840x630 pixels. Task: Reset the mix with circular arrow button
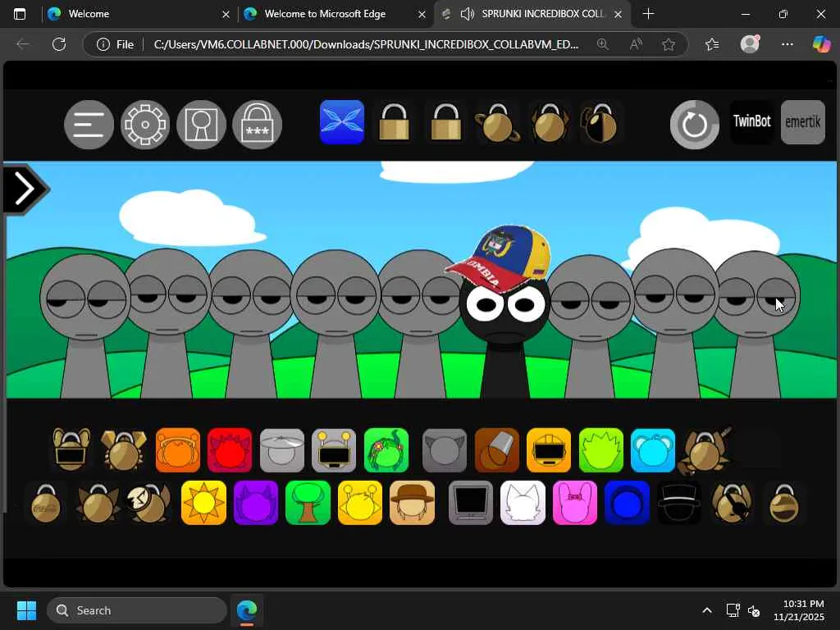(695, 125)
